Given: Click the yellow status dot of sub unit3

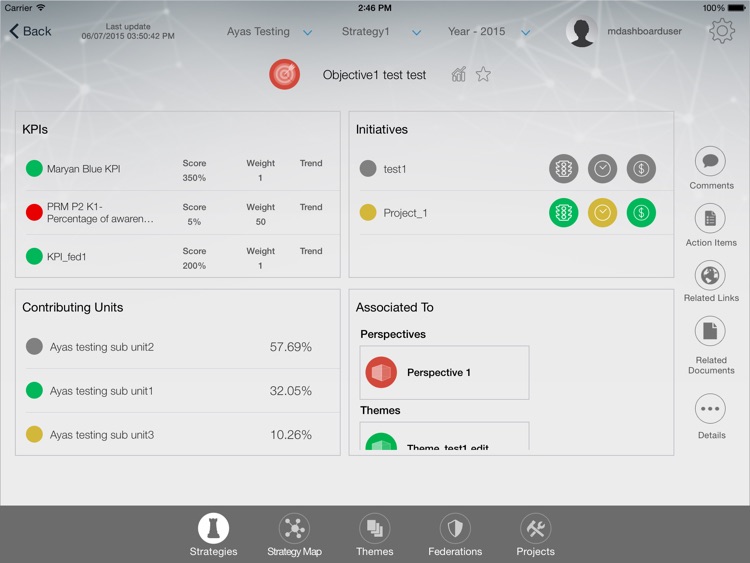Looking at the screenshot, I should coord(34,434).
